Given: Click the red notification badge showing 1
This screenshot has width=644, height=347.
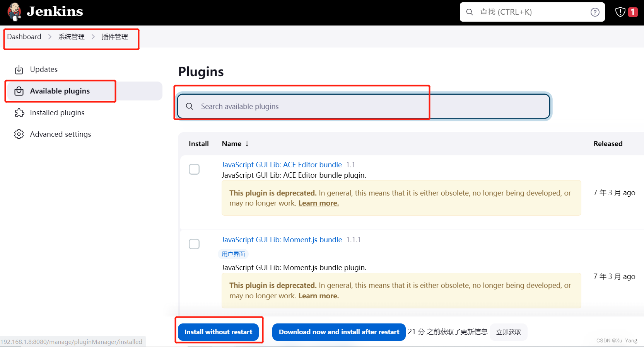Looking at the screenshot, I should (x=633, y=12).
